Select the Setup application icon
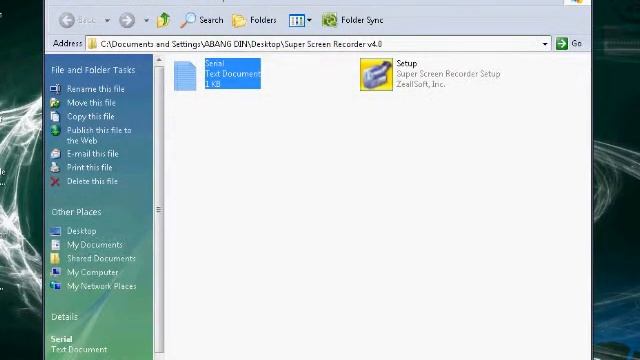 coord(376,74)
